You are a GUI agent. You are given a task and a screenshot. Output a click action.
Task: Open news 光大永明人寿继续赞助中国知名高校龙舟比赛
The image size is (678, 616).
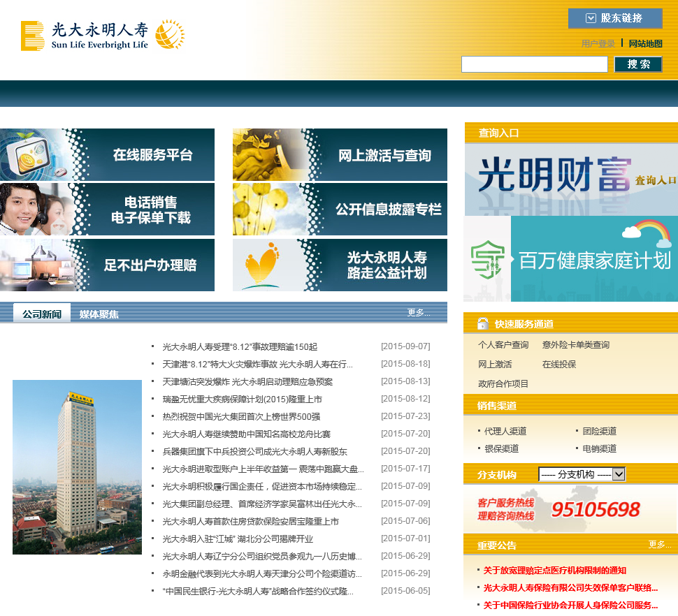[247, 434]
